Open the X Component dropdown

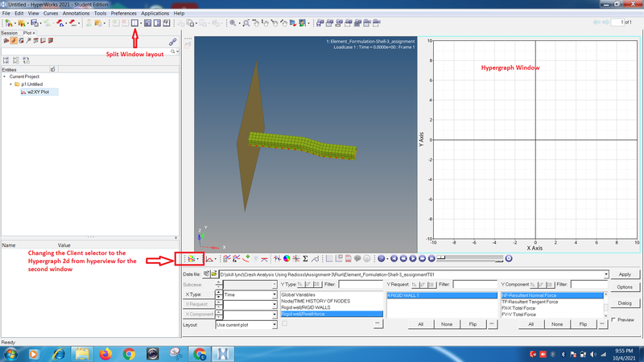point(275,314)
